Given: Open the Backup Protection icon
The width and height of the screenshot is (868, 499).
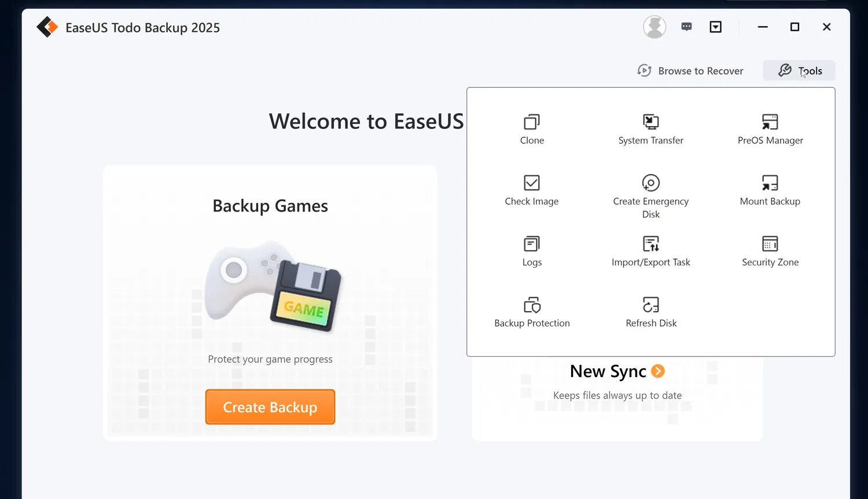Looking at the screenshot, I should (532, 305).
